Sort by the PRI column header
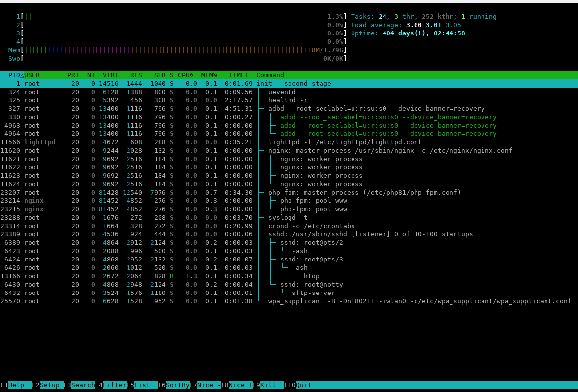 click(73, 75)
